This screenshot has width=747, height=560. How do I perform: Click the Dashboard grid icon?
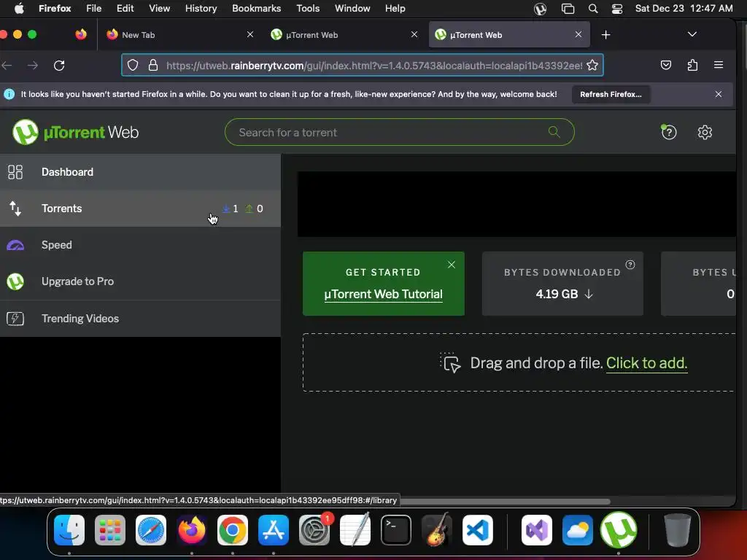[15, 172]
